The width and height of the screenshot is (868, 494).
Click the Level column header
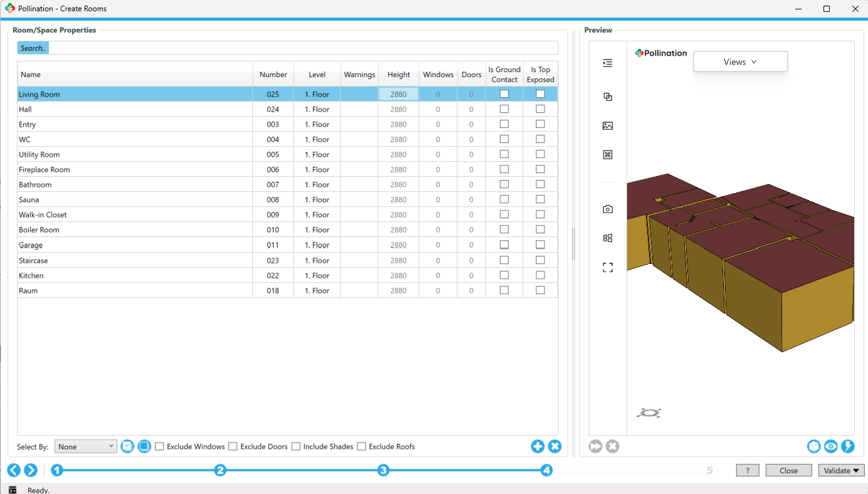click(317, 75)
